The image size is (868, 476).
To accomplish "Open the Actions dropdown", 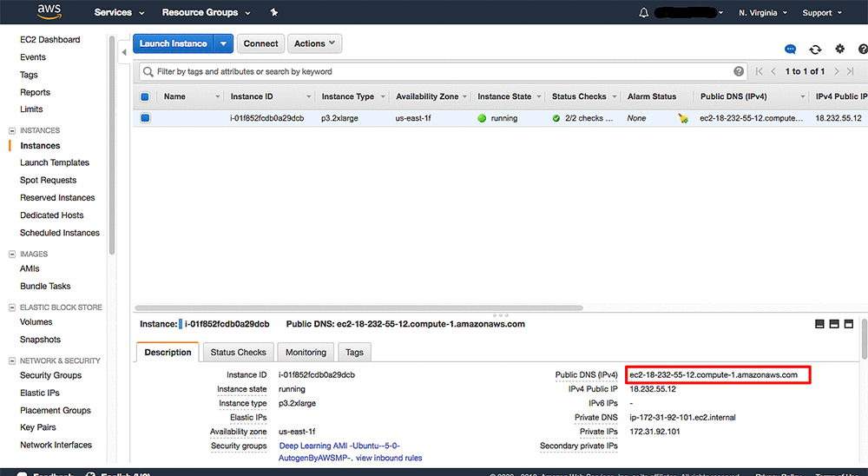I will click(314, 43).
